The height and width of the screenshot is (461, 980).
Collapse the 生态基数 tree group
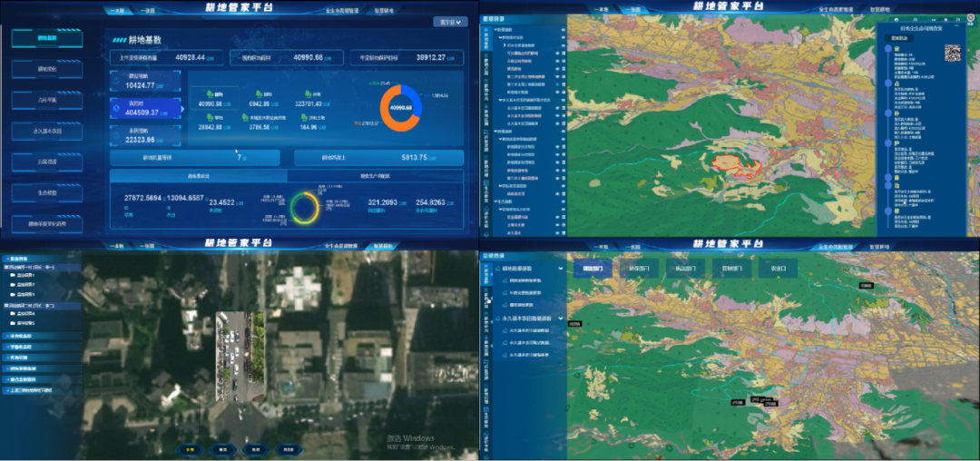(x=495, y=201)
